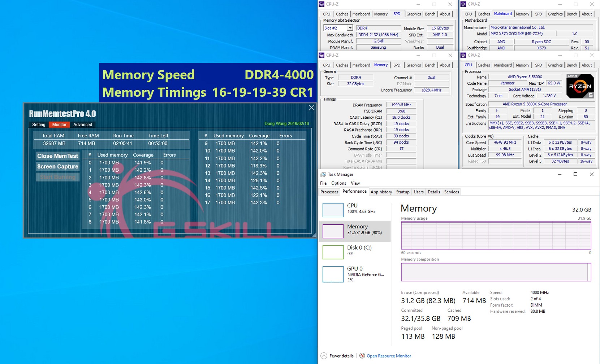Switch to App history tab

[x=381, y=192]
